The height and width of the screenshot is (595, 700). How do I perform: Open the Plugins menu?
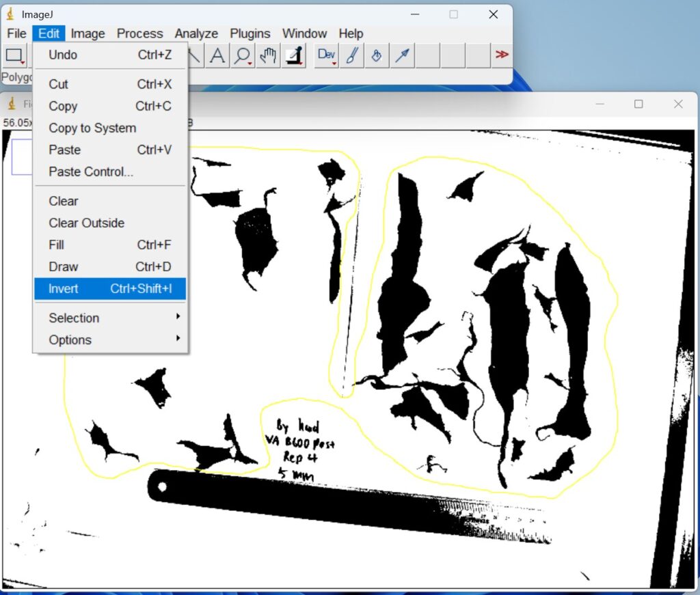tap(250, 33)
